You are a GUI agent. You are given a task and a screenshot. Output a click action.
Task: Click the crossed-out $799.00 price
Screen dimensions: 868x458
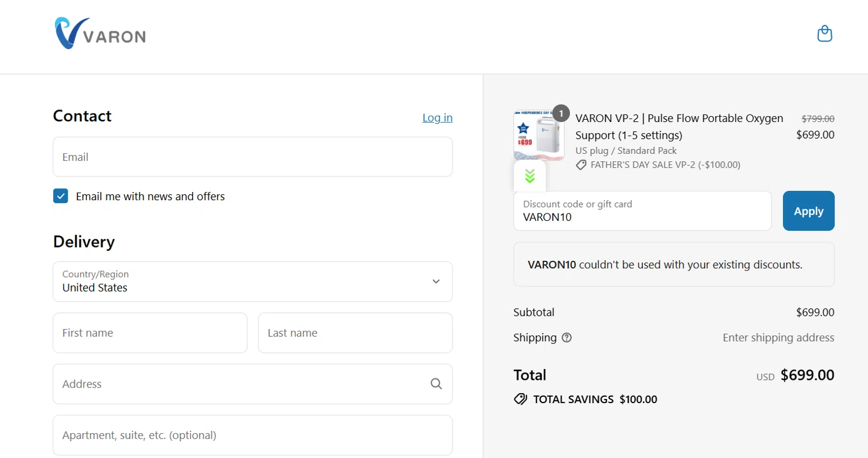pos(818,119)
